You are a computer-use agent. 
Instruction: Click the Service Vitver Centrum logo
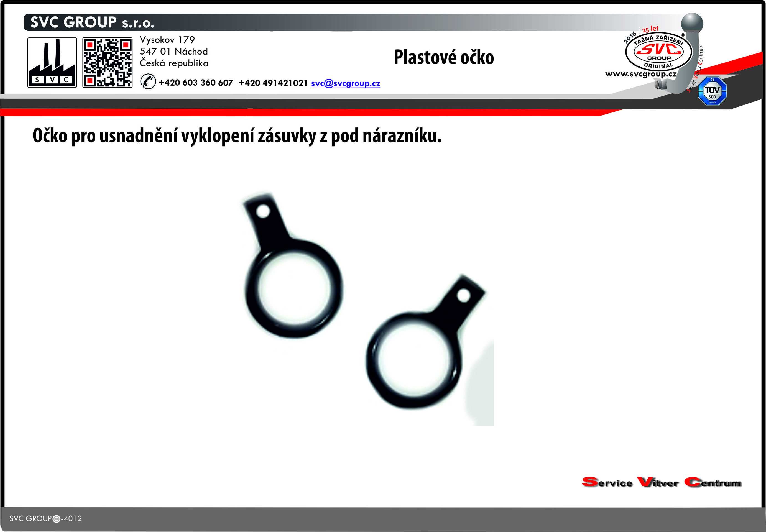(x=661, y=482)
